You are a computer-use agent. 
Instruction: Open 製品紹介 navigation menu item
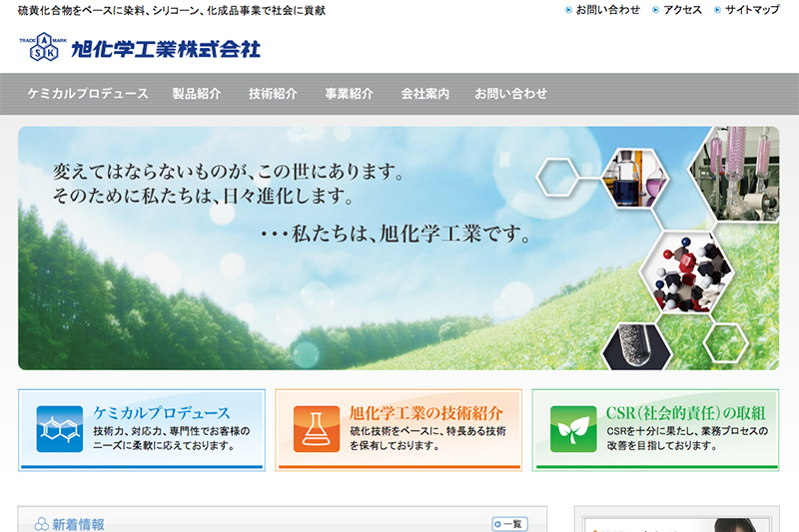196,94
